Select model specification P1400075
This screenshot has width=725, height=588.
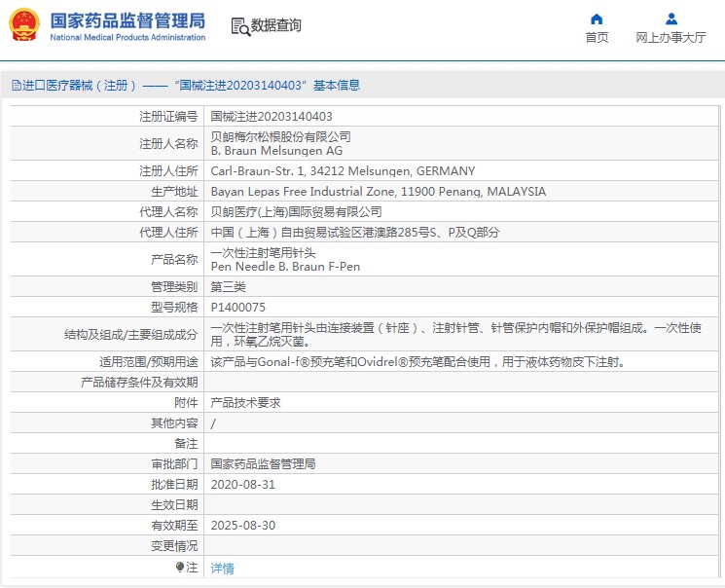point(238,308)
